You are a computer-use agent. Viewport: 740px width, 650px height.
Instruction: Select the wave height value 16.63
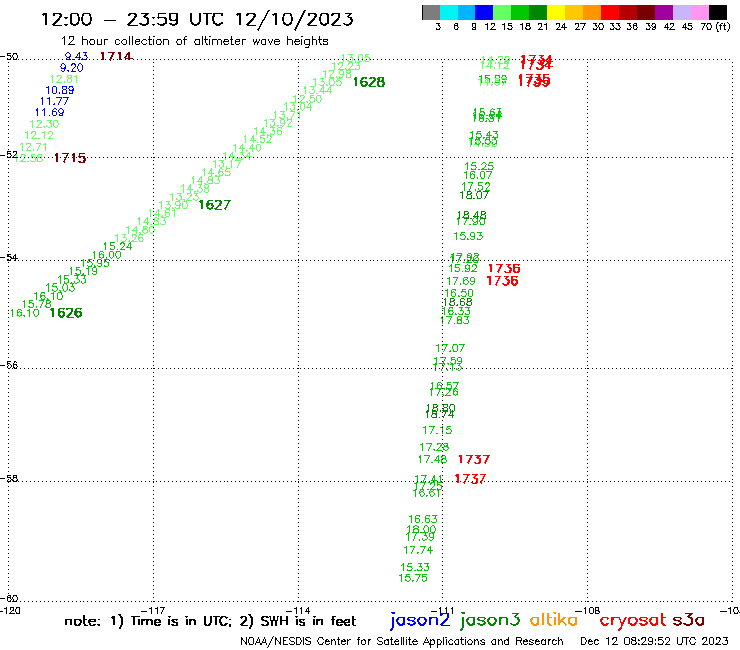(422, 519)
